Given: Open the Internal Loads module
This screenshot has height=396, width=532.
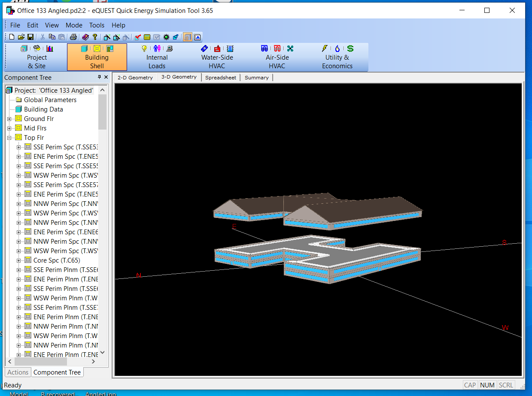Looking at the screenshot, I should tap(157, 57).
